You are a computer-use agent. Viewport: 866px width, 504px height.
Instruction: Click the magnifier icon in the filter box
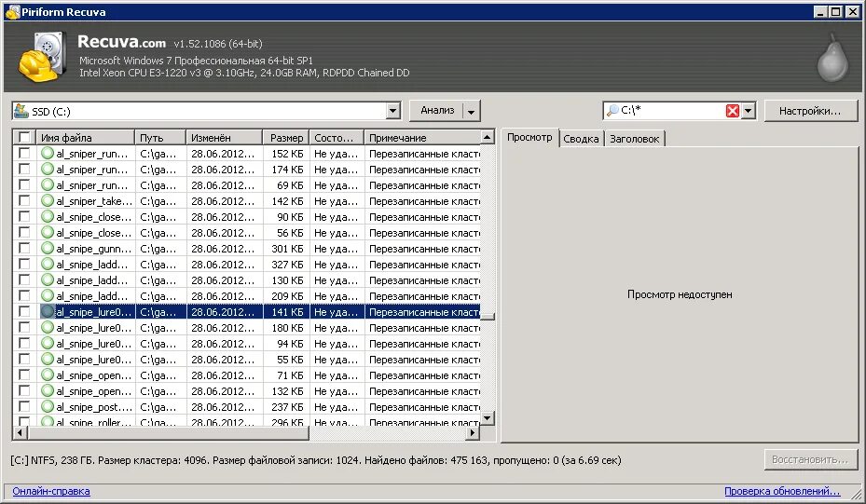coord(612,111)
